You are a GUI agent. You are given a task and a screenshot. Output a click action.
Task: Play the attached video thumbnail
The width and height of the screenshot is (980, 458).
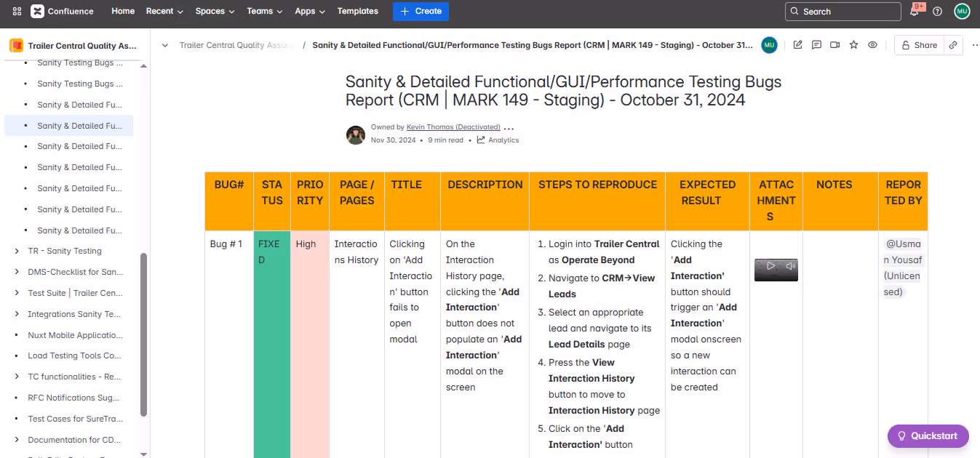point(770,266)
